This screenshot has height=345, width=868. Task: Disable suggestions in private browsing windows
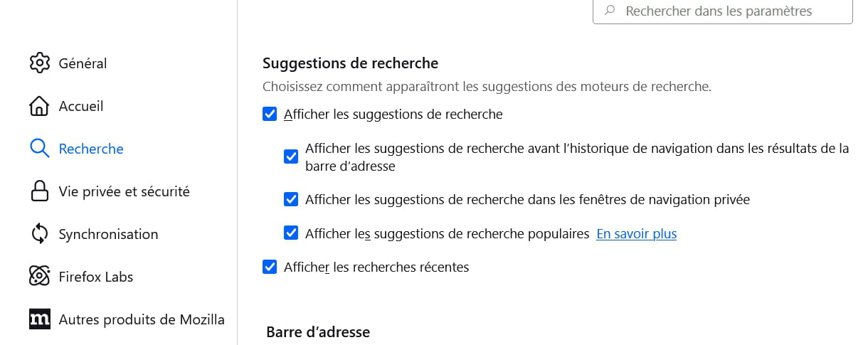tap(291, 199)
